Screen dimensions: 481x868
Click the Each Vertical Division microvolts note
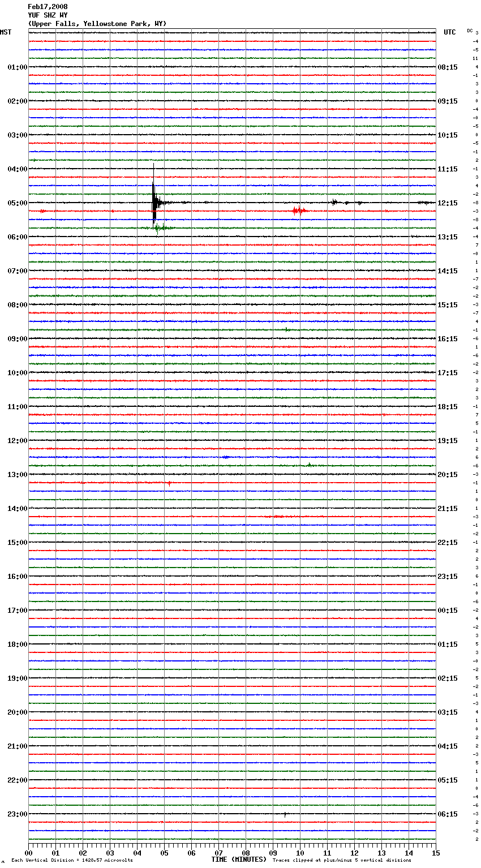(72, 861)
